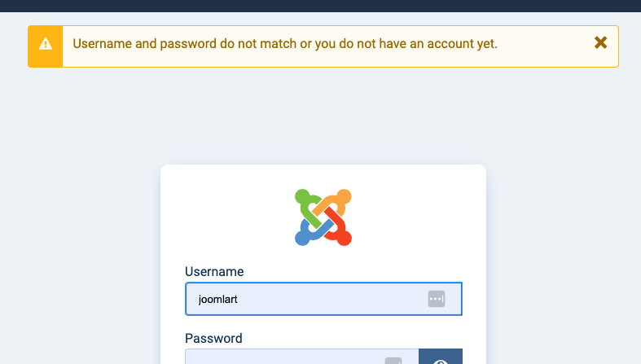Click the Joomla logo
The height and width of the screenshot is (364, 641).
coord(323,217)
